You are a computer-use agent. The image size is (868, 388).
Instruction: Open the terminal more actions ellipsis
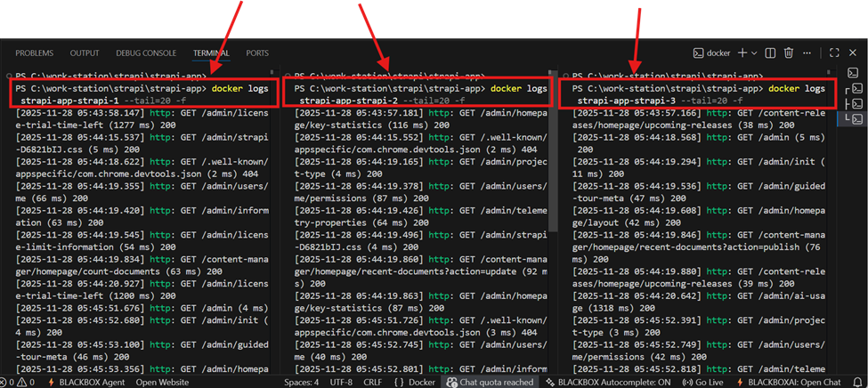click(808, 53)
